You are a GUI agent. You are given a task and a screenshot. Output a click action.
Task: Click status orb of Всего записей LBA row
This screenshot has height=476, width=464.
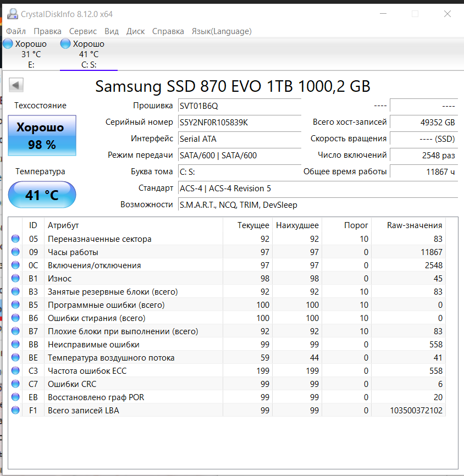[15, 411]
